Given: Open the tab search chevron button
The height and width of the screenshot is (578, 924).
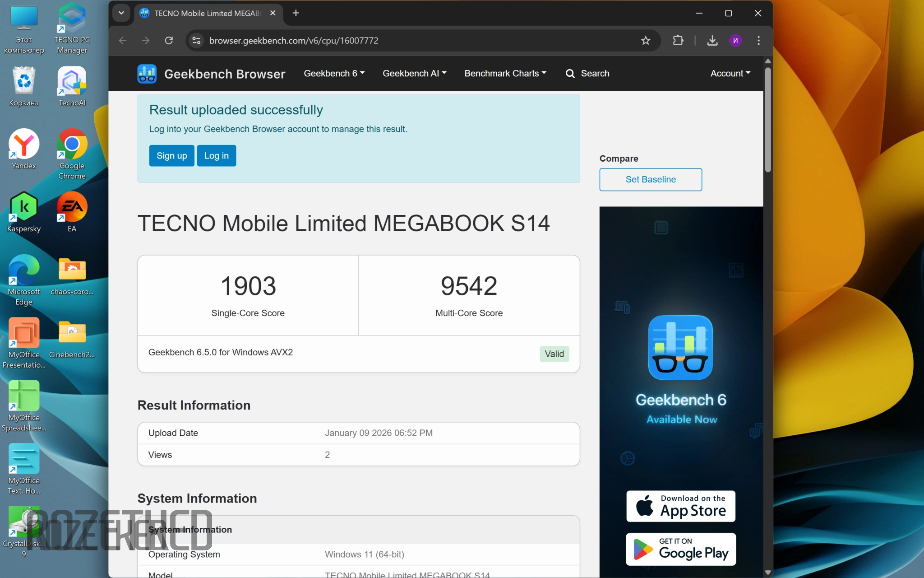Looking at the screenshot, I should [x=121, y=13].
